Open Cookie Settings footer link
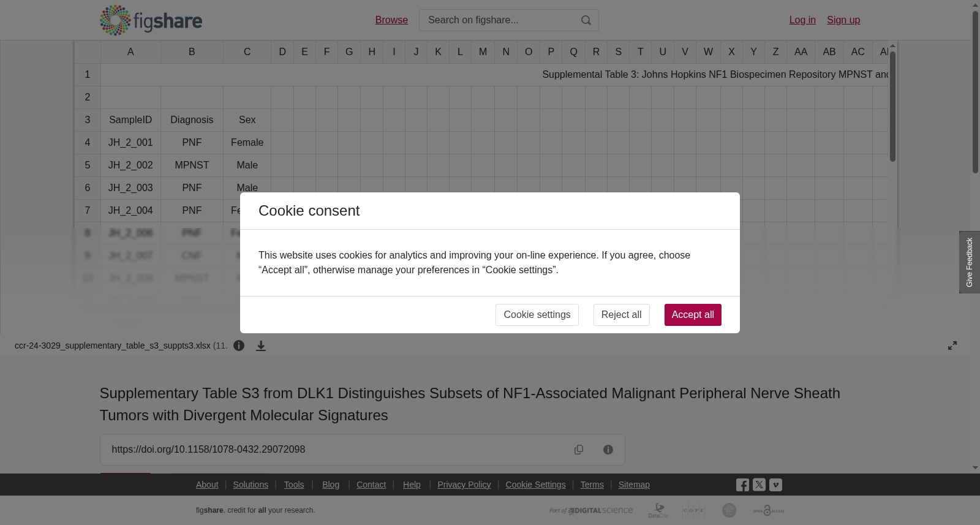This screenshot has height=525, width=980. pos(535,485)
